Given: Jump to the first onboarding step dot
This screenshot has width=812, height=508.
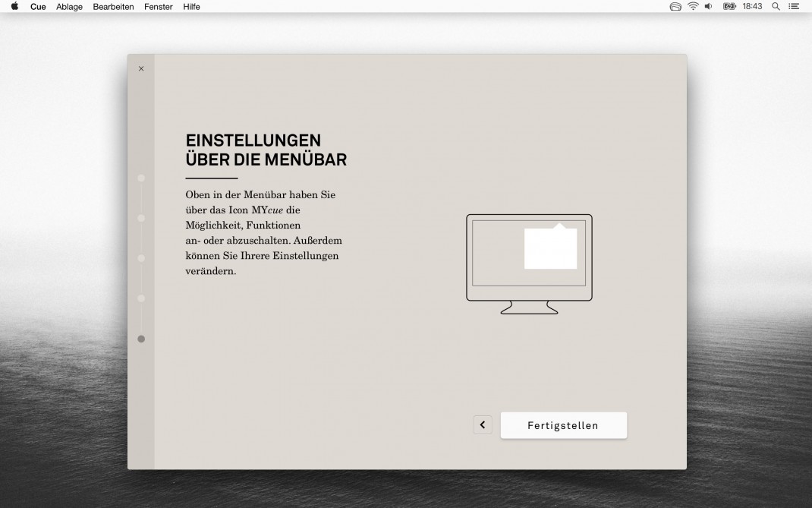Looking at the screenshot, I should coord(141,178).
